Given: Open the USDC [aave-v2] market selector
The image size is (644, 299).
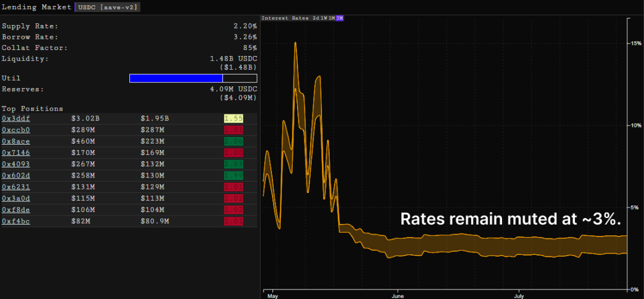Looking at the screenshot, I should click(107, 7).
